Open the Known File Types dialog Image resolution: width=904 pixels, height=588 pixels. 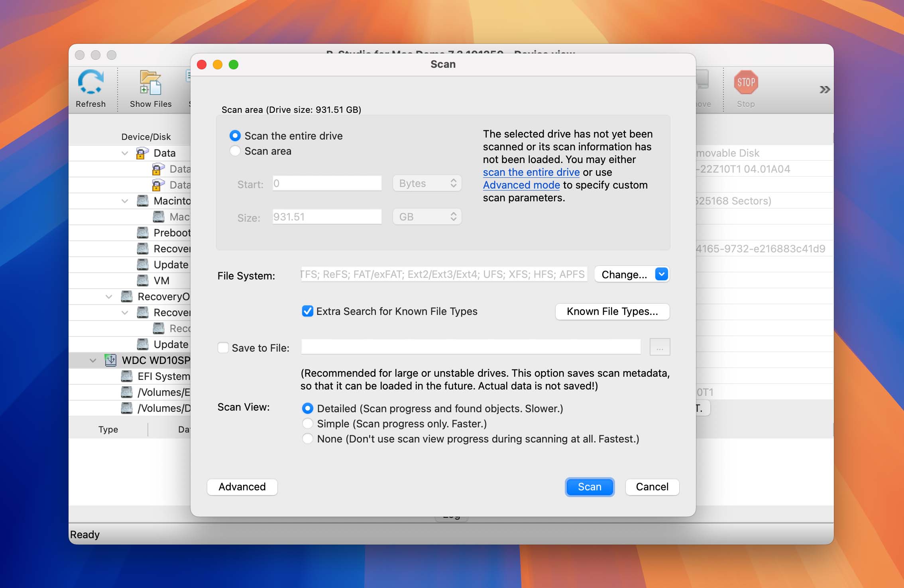pos(612,311)
